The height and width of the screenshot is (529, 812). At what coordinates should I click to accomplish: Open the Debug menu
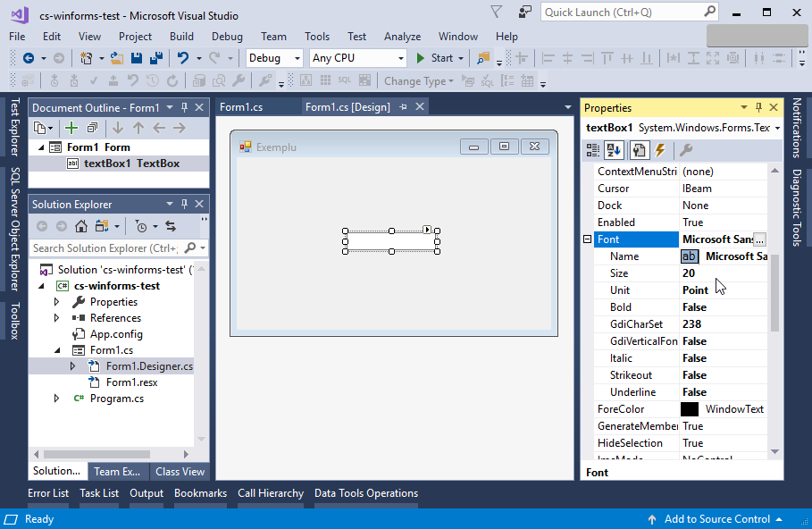[227, 37]
